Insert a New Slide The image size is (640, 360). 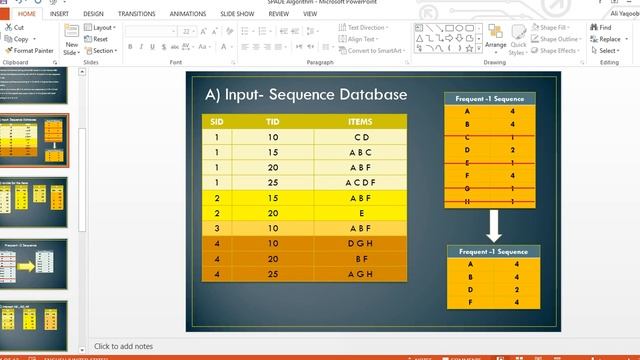[x=71, y=40]
